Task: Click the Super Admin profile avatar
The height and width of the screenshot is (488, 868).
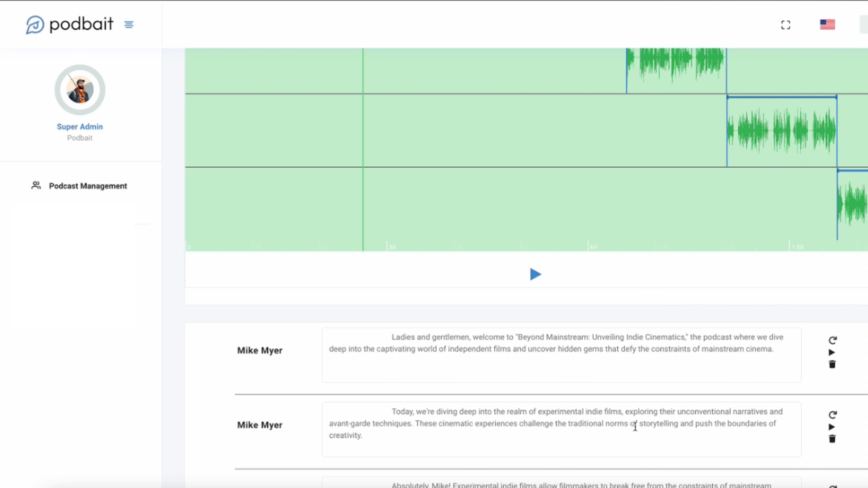Action: [80, 90]
